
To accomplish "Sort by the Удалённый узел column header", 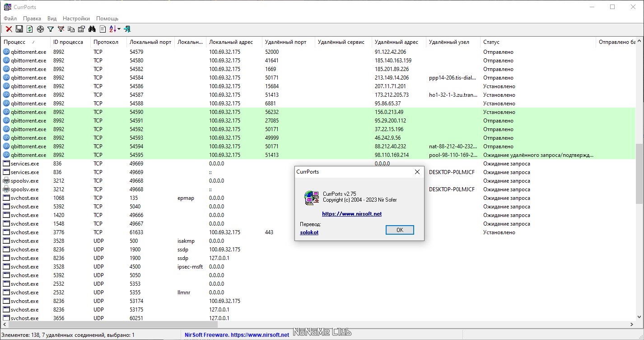I will coord(453,42).
